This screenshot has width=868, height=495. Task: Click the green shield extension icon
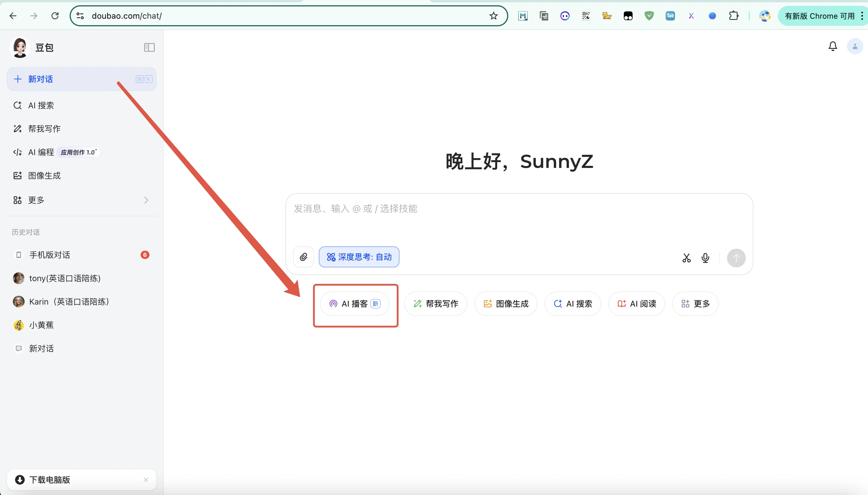(649, 16)
